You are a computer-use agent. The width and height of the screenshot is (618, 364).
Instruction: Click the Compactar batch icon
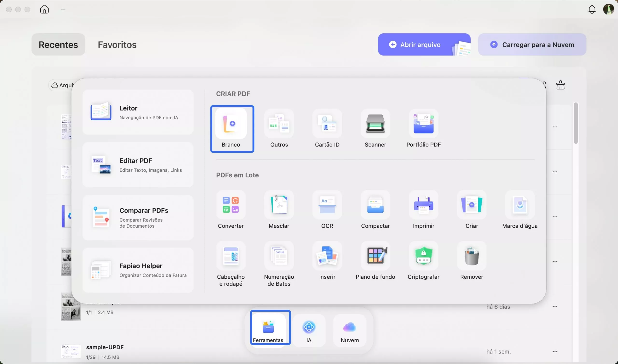(375, 205)
